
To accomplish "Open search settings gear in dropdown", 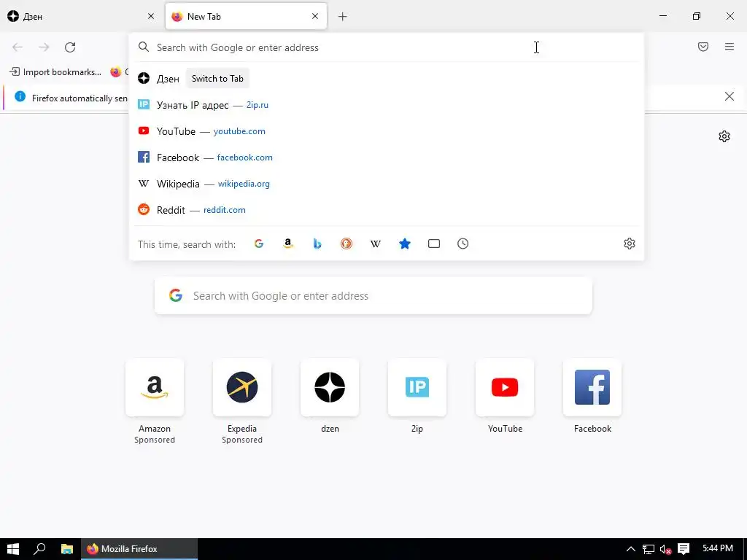I will 630,244.
